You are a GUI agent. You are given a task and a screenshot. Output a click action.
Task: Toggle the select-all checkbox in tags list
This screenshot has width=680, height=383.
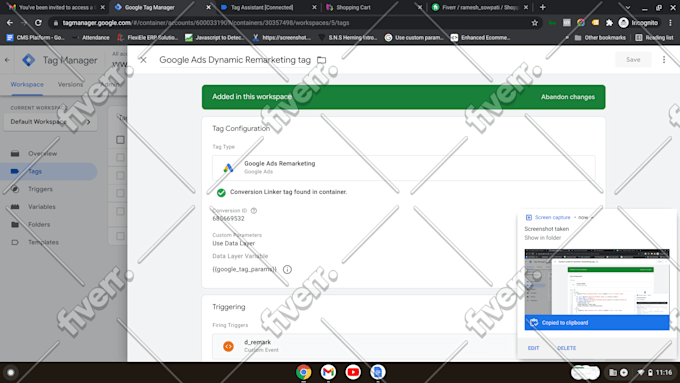click(x=120, y=140)
